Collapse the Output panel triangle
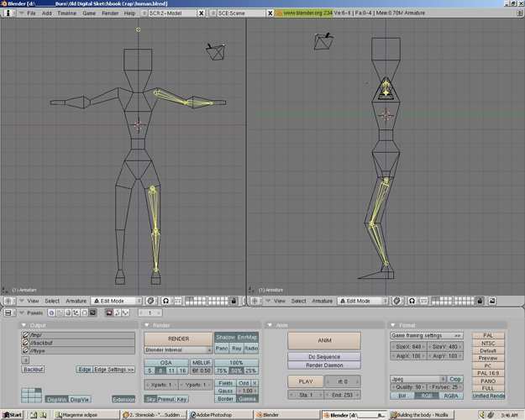Image resolution: width=525 pixels, height=420 pixels. [24, 325]
